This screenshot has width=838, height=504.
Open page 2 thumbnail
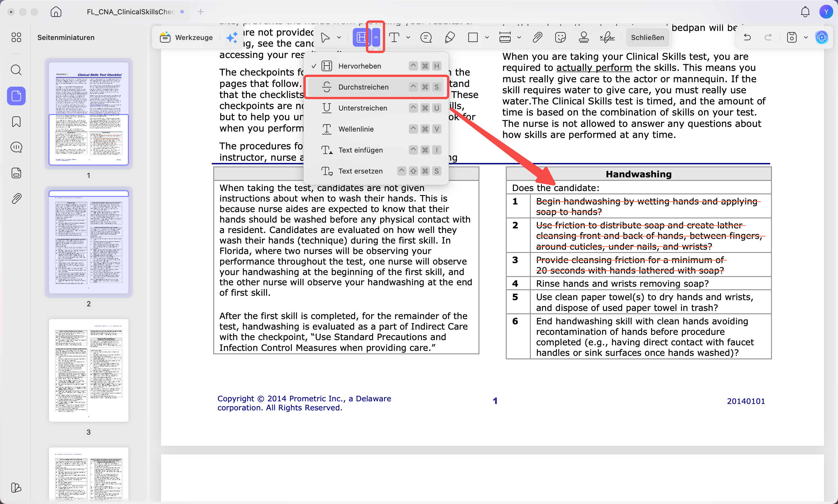tap(89, 242)
